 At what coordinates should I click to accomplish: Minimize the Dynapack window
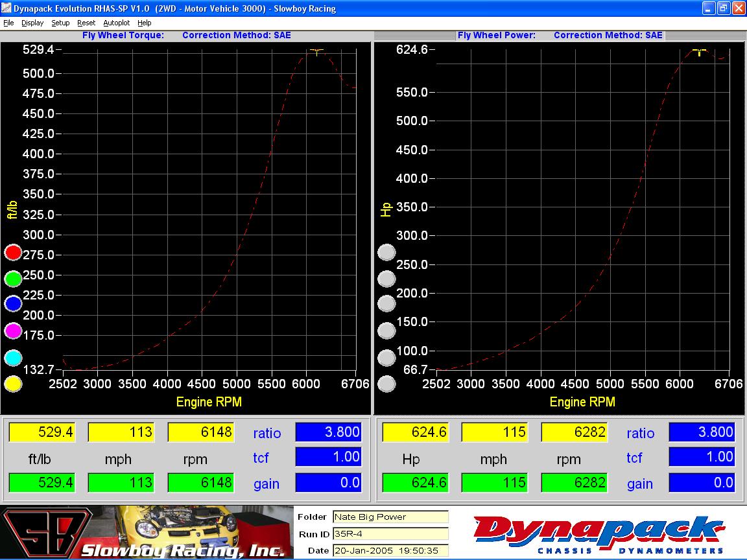(708, 8)
